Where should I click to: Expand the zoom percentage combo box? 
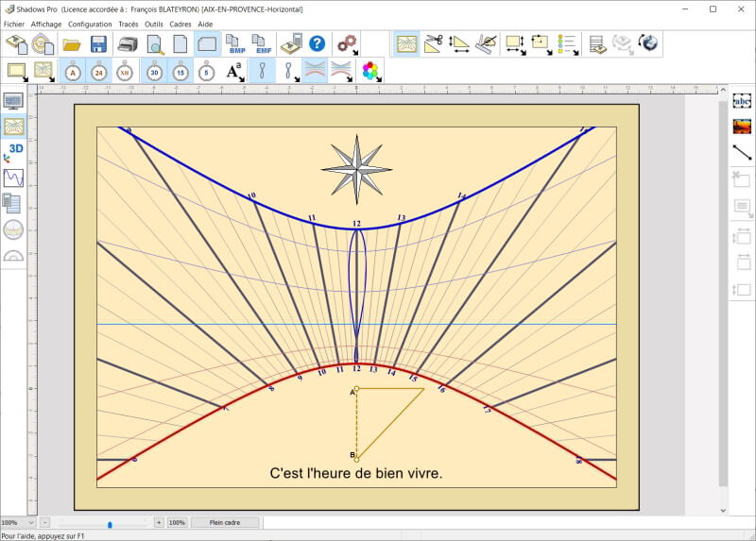pyautogui.click(x=31, y=522)
